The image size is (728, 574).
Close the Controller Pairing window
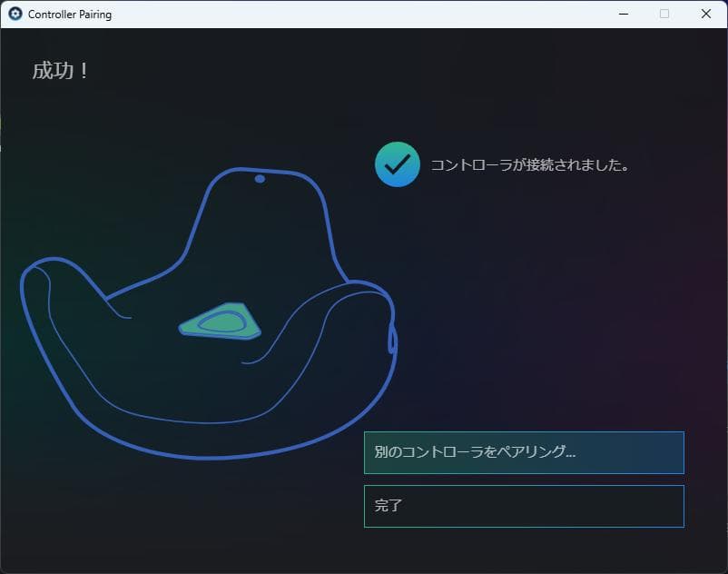705,14
